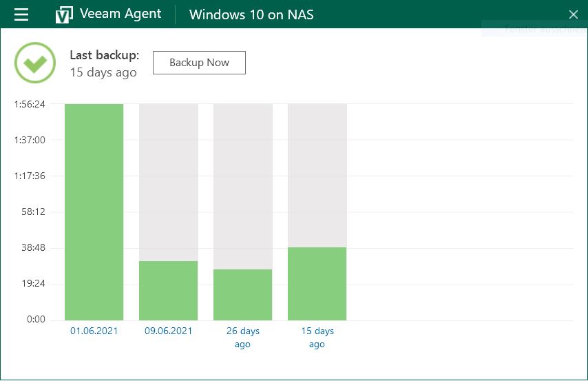Click the 19:24 axis label
This screenshot has height=381, width=588.
tap(33, 283)
